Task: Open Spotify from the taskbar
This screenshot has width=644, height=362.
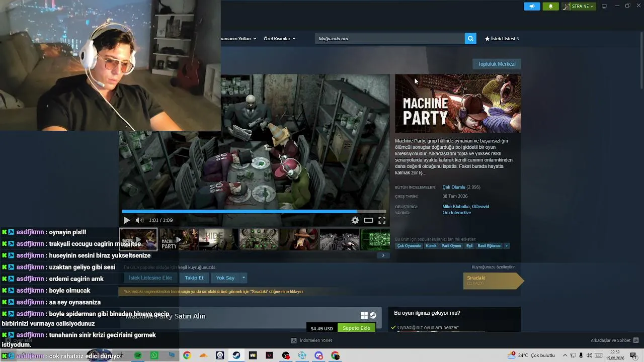Action: tap(138, 355)
